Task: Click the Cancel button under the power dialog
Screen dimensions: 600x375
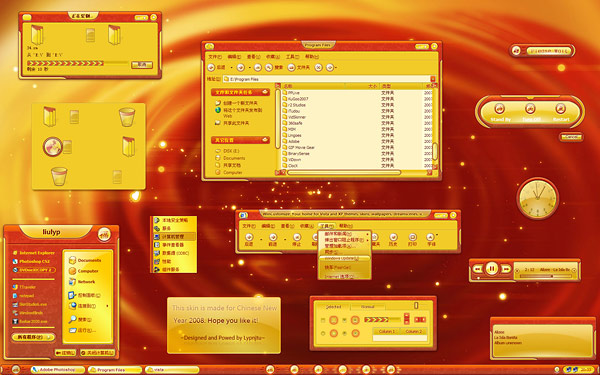Action: pos(571,137)
